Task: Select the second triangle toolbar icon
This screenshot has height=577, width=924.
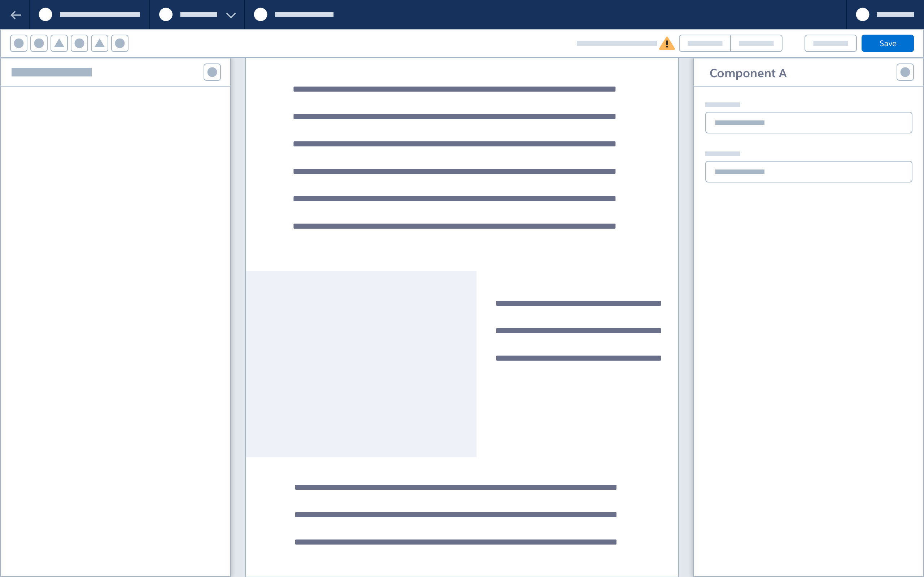Action: click(99, 43)
